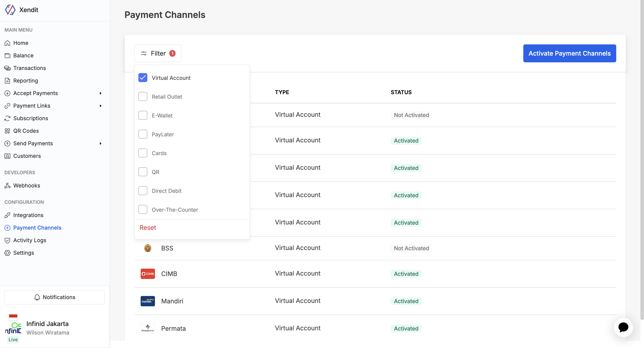The image size is (644, 348).
Task: Collapse the Filter dropdown
Action: point(158,53)
